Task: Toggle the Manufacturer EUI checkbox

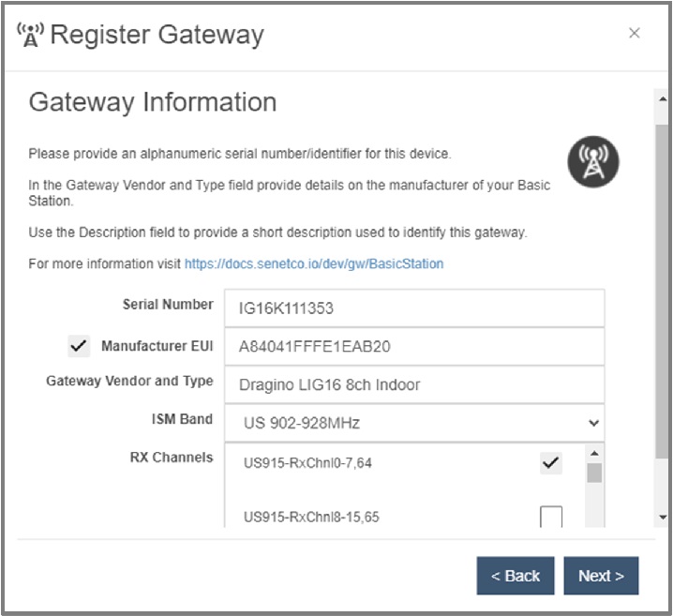Action: pyautogui.click(x=79, y=346)
